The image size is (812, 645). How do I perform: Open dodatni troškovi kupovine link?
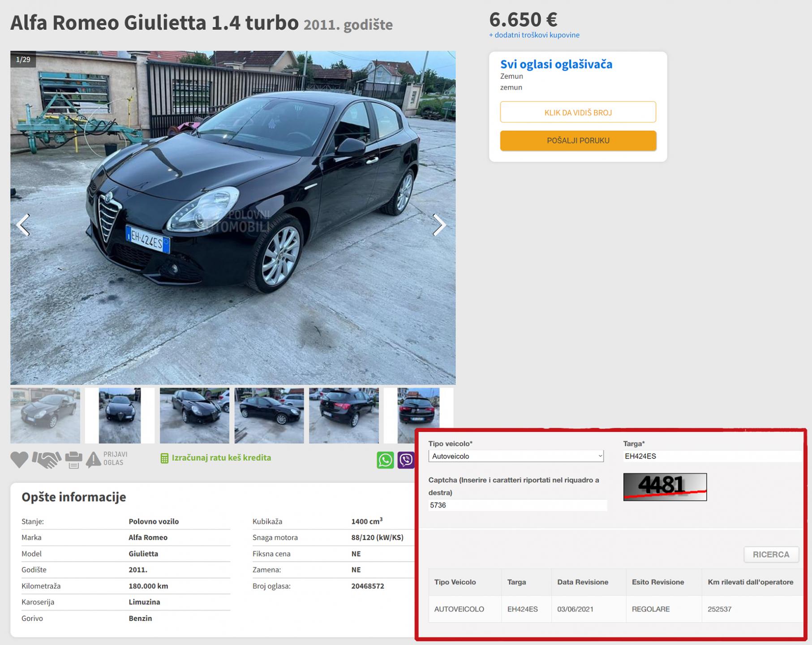tap(534, 35)
